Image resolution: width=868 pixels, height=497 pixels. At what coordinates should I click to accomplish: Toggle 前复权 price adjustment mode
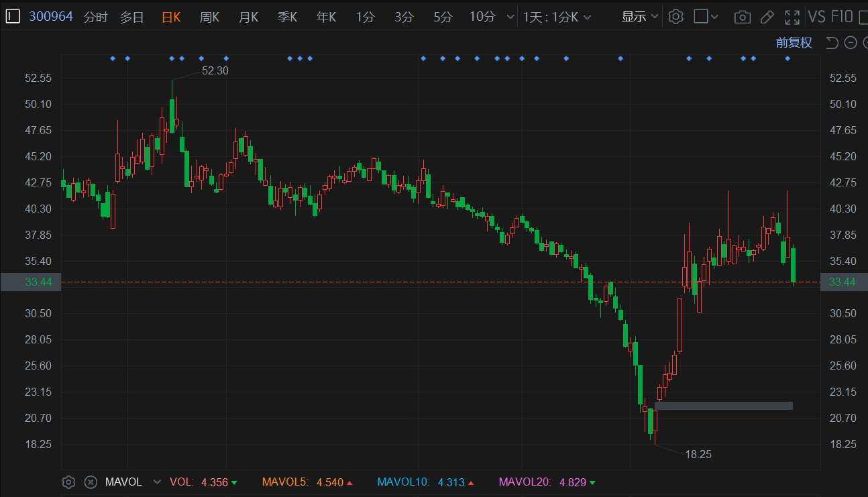[x=794, y=43]
